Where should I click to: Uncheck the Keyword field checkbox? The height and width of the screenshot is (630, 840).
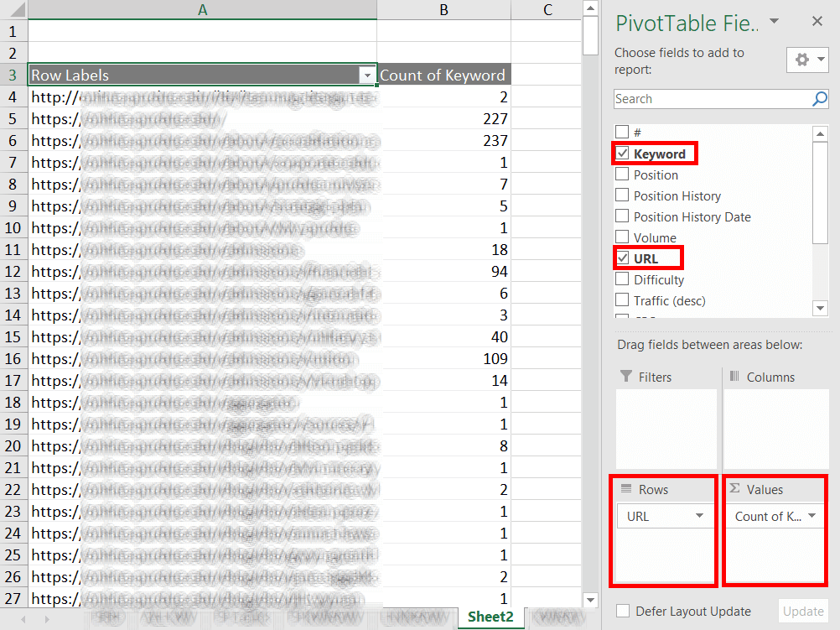click(622, 154)
